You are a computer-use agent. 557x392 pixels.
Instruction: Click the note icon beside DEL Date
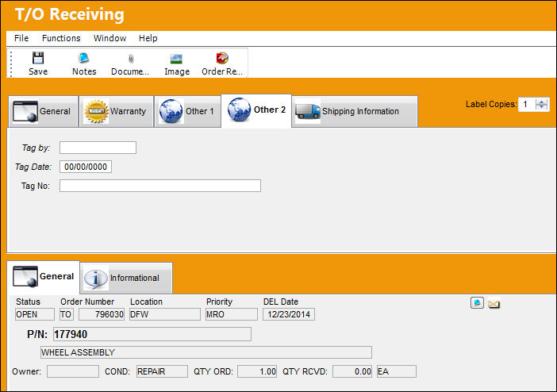pos(477,303)
